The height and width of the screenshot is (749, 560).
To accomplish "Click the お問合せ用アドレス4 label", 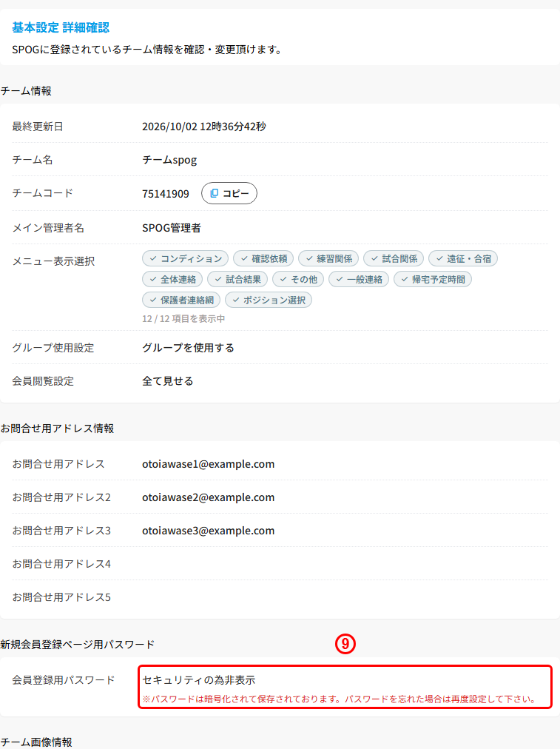I will 61,564.
